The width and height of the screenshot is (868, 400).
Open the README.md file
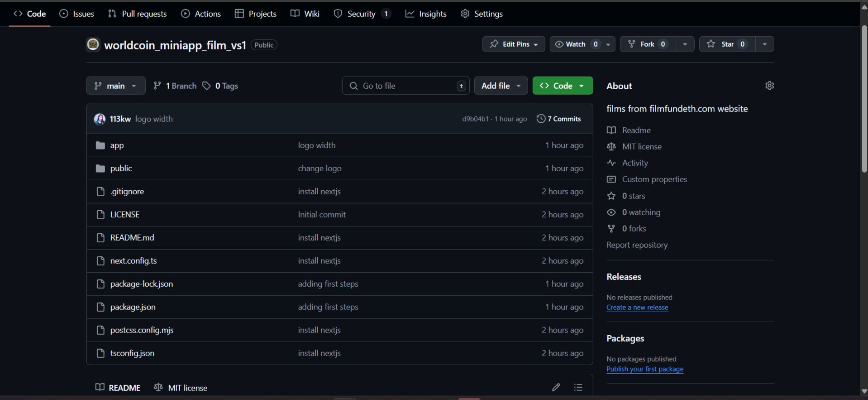[132, 238]
